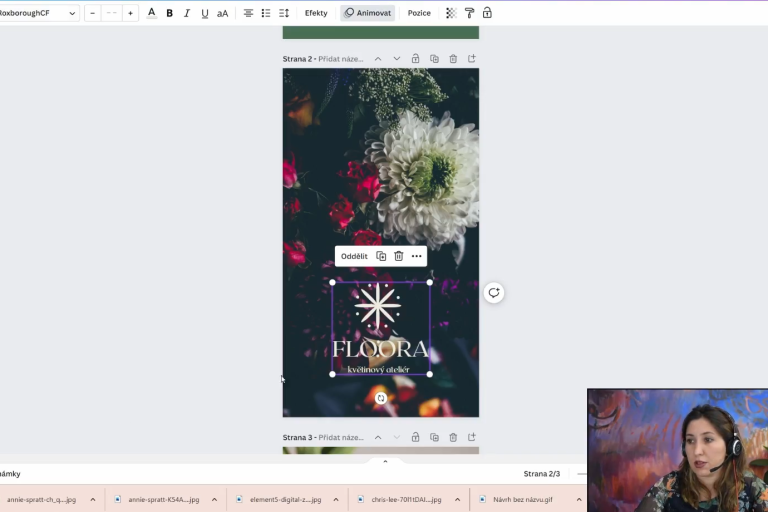Open the RoxboroughCF font dropdown

(38, 13)
